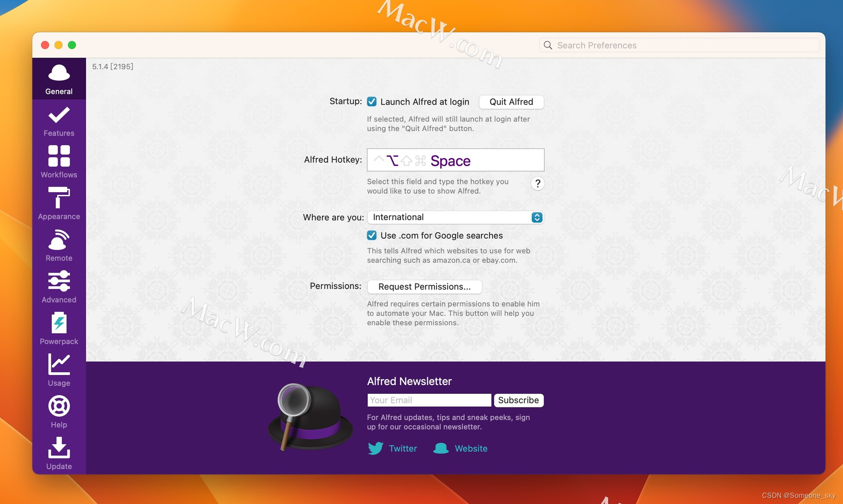Image resolution: width=843 pixels, height=504 pixels.
Task: Open the Workflows settings panel
Action: (x=59, y=162)
